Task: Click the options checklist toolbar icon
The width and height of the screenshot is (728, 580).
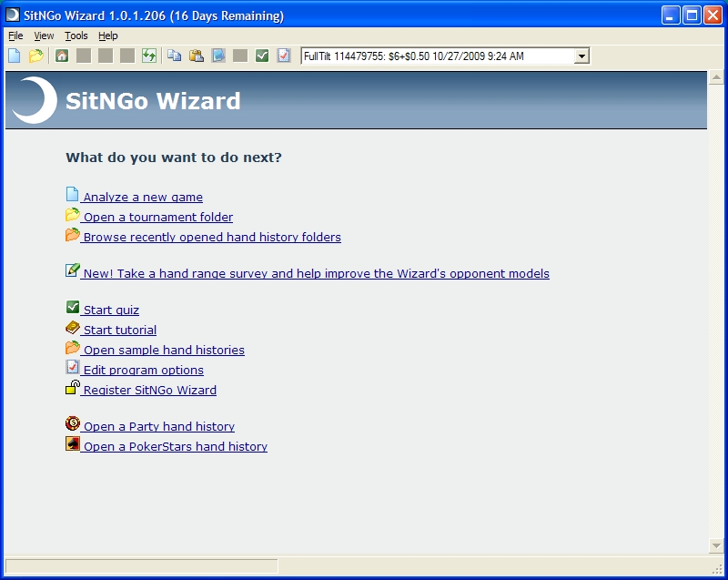Action: pyautogui.click(x=284, y=56)
